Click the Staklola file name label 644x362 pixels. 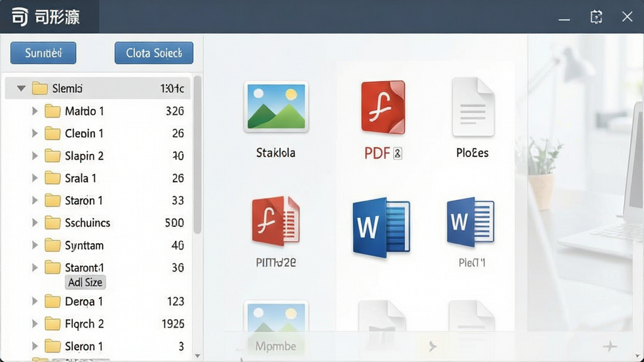point(275,153)
